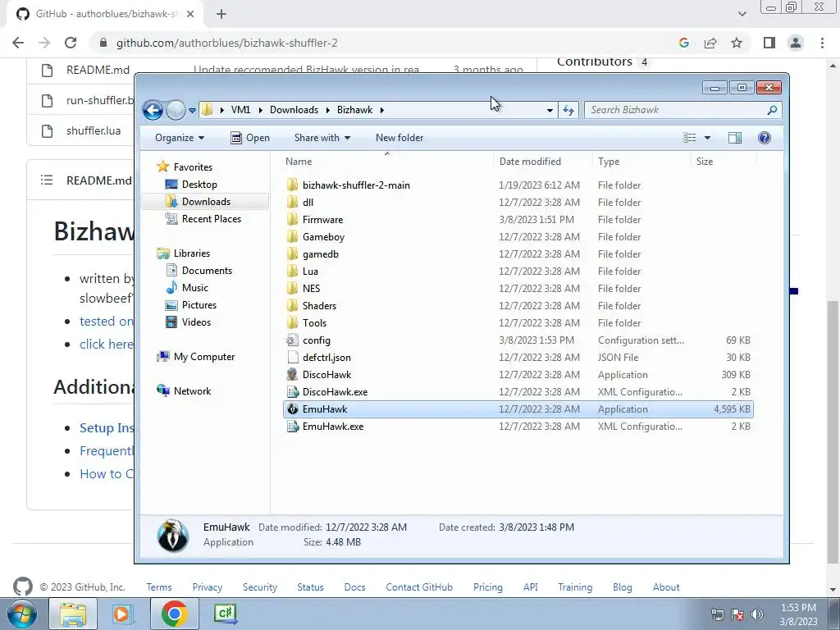Click Open in Explorer toolbar
Image resolution: width=840 pixels, height=630 pixels.
point(250,138)
